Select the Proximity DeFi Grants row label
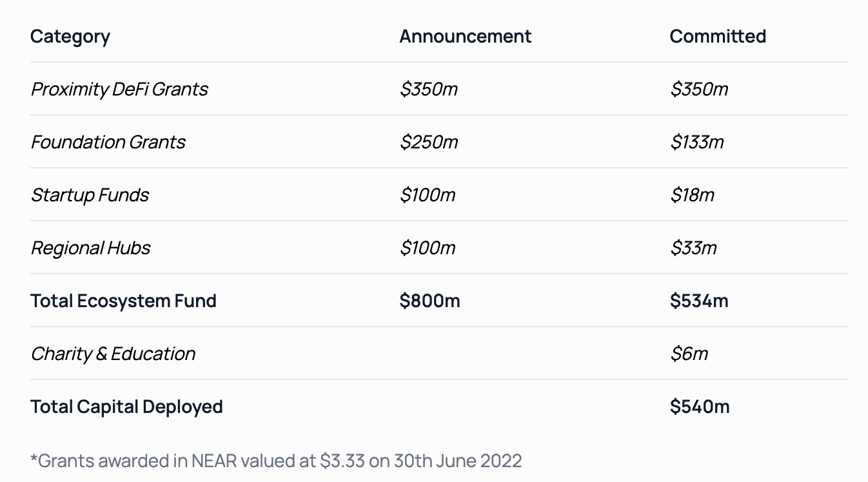 pos(119,89)
